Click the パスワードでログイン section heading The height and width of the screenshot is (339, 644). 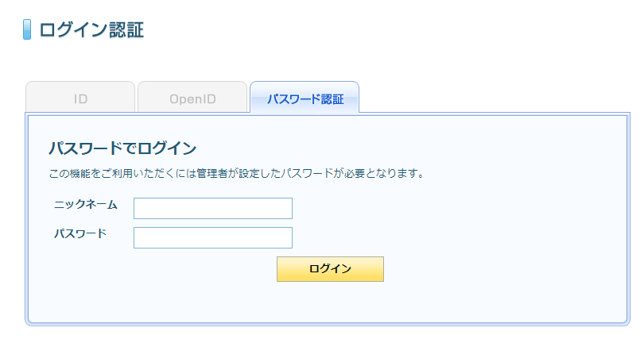click(122, 148)
